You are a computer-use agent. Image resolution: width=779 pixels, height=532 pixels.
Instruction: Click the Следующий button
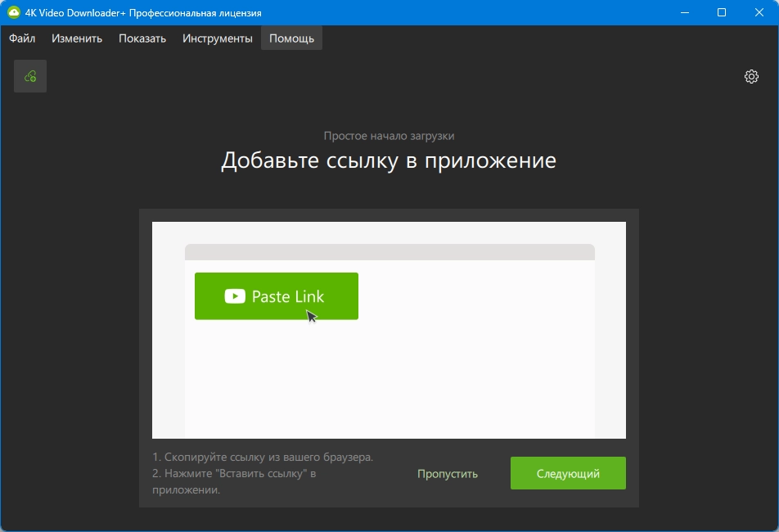(568, 473)
